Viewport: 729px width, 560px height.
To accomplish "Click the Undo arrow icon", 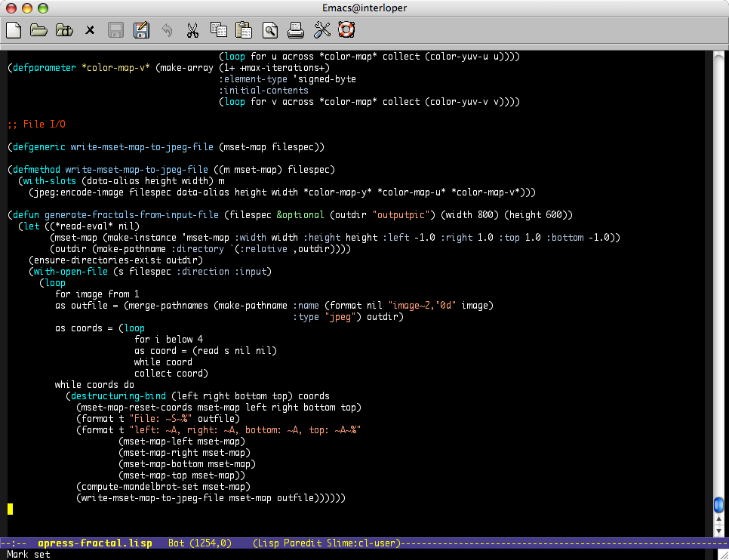I will pyautogui.click(x=167, y=30).
